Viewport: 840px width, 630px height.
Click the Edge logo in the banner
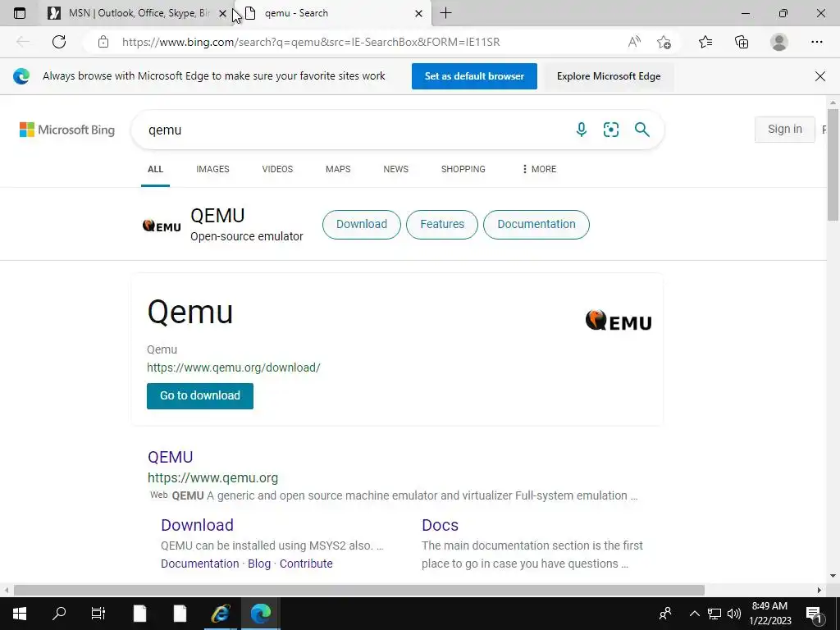[x=21, y=76]
